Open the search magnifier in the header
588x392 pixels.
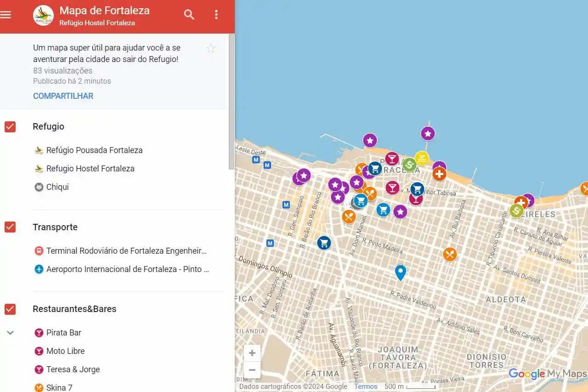tap(189, 15)
